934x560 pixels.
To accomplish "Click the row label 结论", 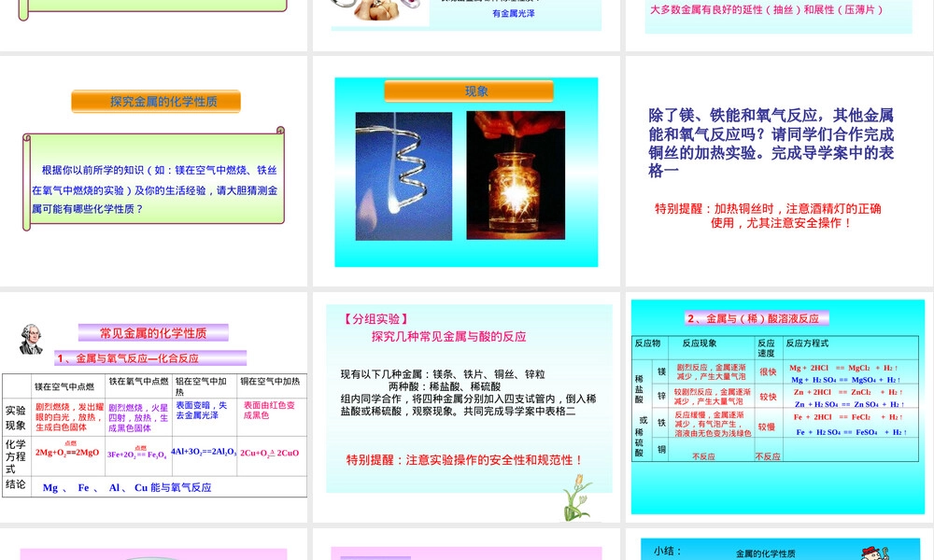I will pyautogui.click(x=16, y=484).
